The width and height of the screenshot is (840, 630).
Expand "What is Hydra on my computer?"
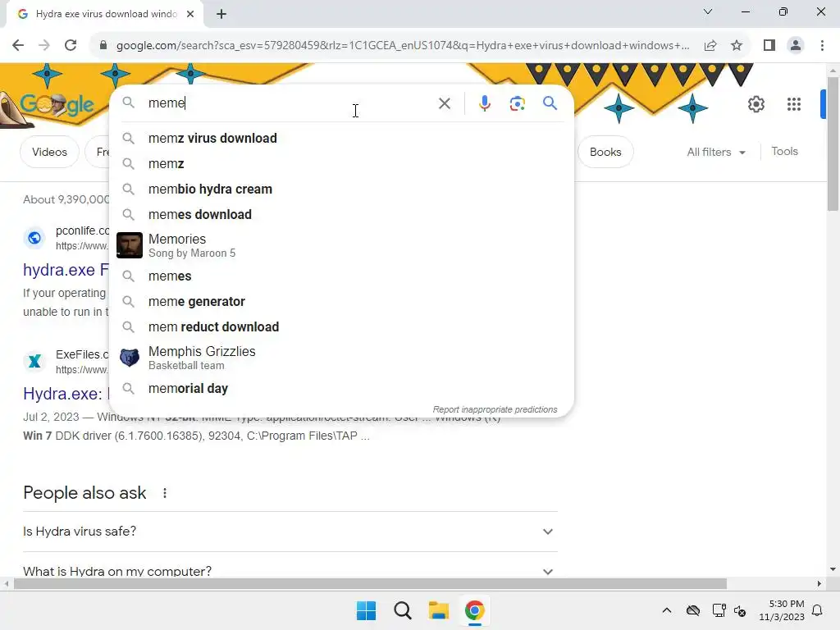[290, 570]
